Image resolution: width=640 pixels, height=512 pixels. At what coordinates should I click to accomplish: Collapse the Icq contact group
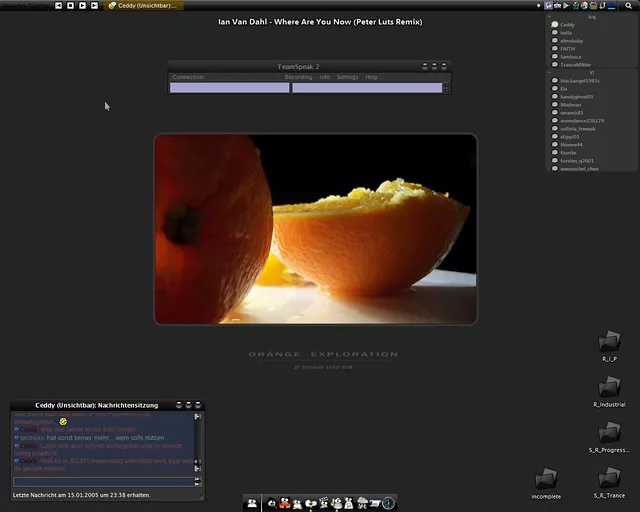tap(549, 17)
